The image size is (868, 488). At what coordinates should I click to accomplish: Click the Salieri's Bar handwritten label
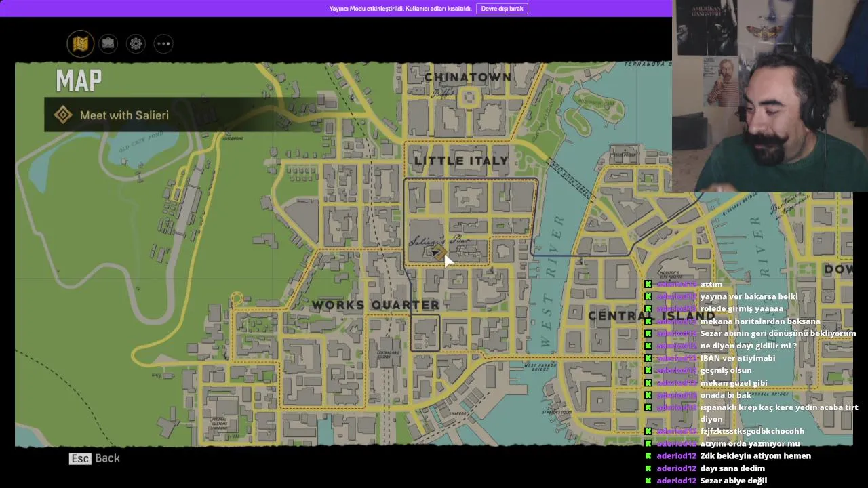pos(440,241)
